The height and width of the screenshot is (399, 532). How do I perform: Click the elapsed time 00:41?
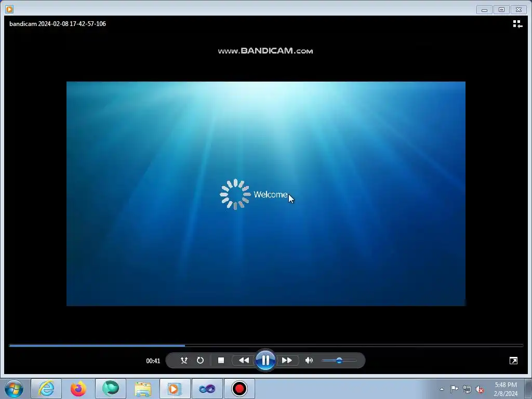(153, 361)
